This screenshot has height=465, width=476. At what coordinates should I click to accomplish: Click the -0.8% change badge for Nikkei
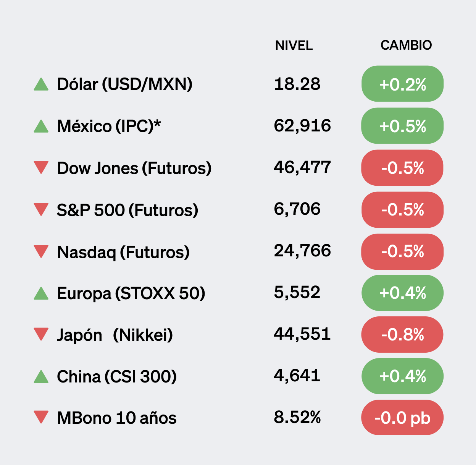click(x=402, y=335)
